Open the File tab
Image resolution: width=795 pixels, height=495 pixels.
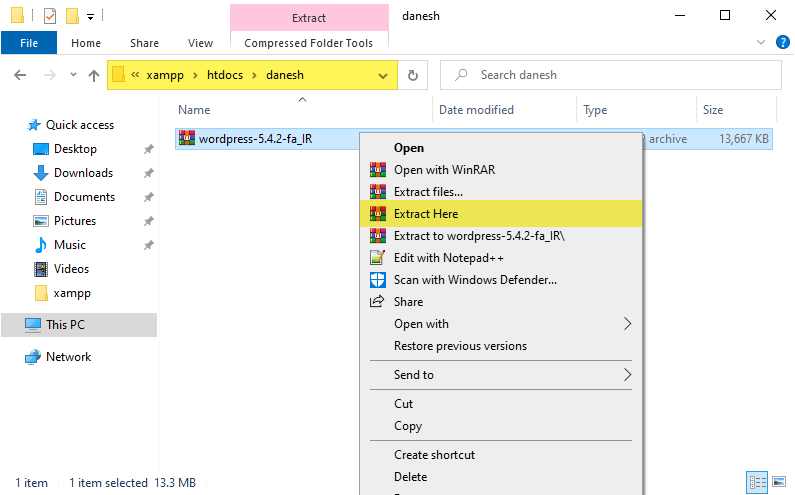click(29, 43)
